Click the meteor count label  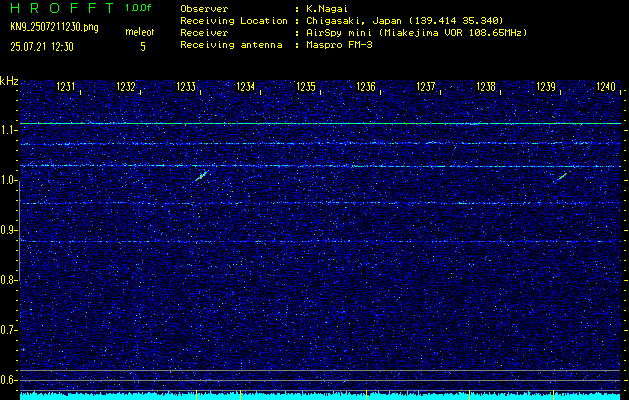[140, 32]
